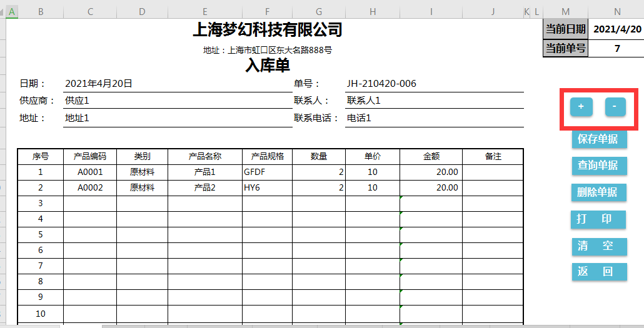Click the address field 地址1
Screen dimensions: 644x328
(x=178, y=118)
